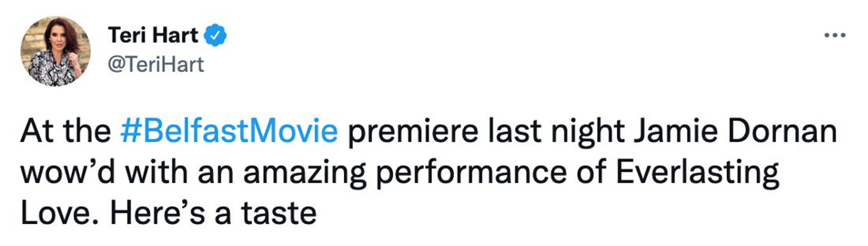This screenshot has height=246, width=868.
Task: Open the #BelfastMovie hashtag
Action: [229, 131]
